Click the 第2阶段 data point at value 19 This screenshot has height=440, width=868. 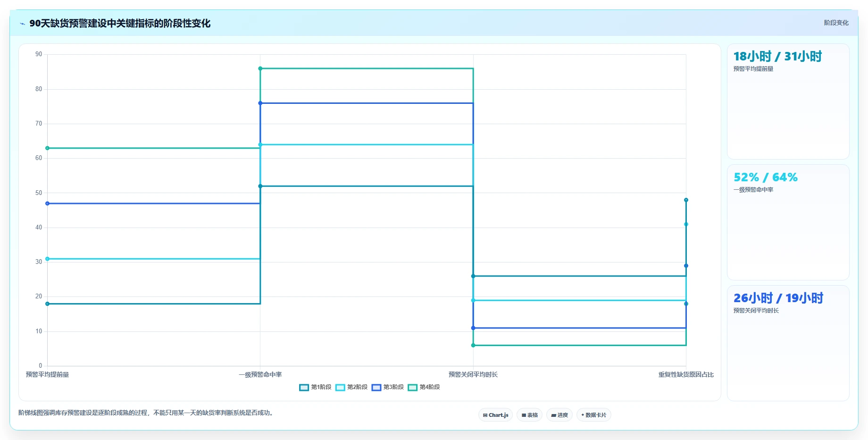click(x=473, y=300)
